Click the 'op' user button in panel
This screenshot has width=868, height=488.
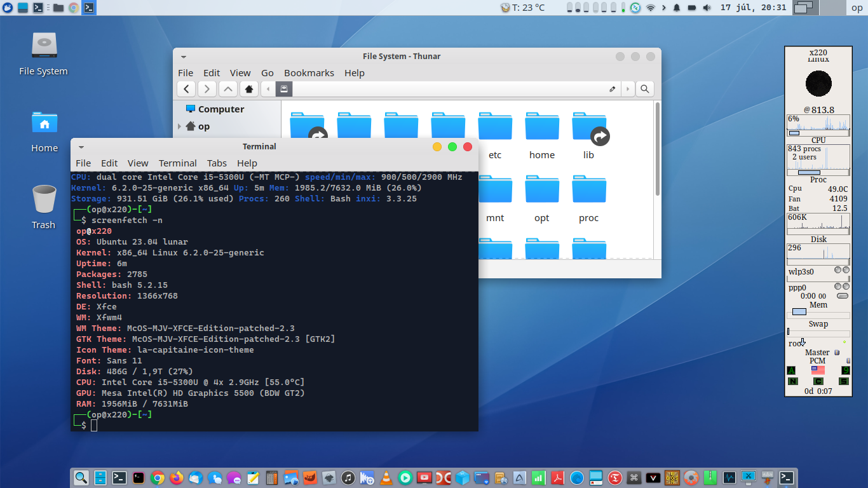point(857,8)
